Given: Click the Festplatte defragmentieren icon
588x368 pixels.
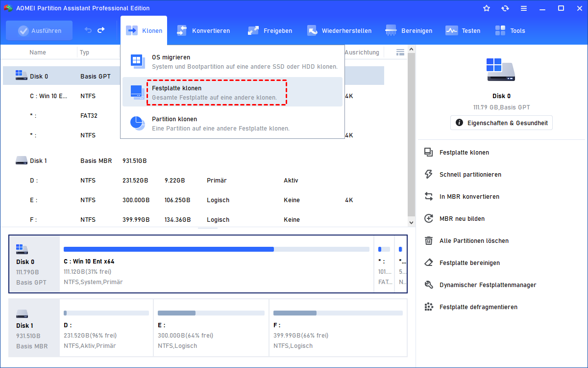Looking at the screenshot, I should [x=429, y=307].
